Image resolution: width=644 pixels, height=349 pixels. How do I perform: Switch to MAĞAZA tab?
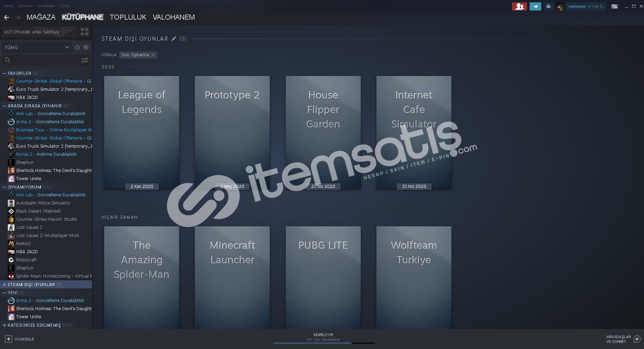[41, 17]
